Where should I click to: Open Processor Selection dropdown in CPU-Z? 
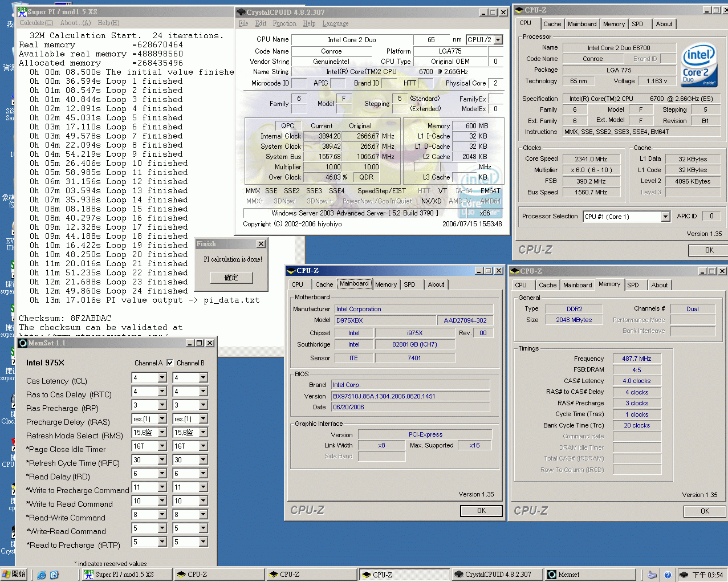point(665,217)
